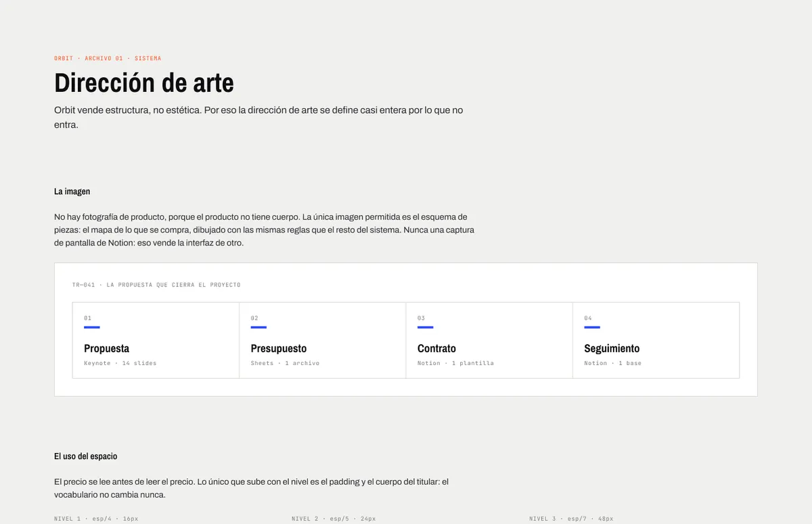The width and height of the screenshot is (812, 524).
Task: Click 'Notion · 1 base' label
Action: pyautogui.click(x=612, y=363)
